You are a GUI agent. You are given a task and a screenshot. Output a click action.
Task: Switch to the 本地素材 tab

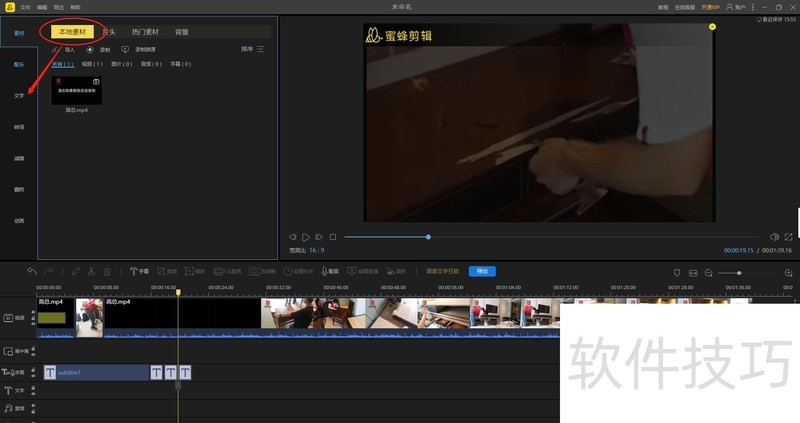(72, 32)
